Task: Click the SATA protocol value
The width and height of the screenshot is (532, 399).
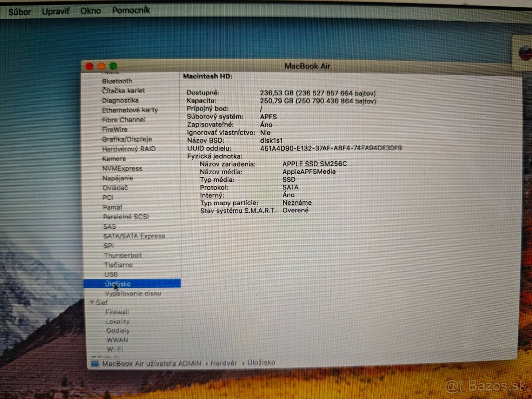Action: click(290, 187)
